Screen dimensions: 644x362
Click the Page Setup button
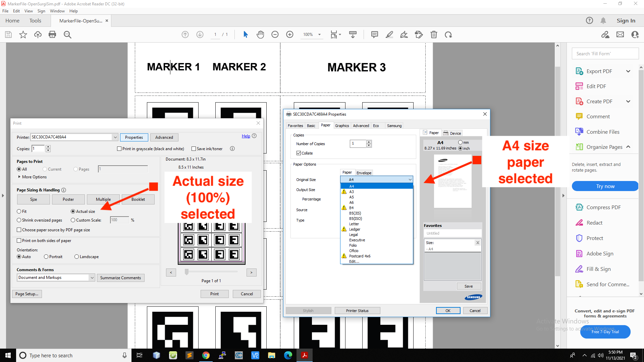[x=27, y=294]
